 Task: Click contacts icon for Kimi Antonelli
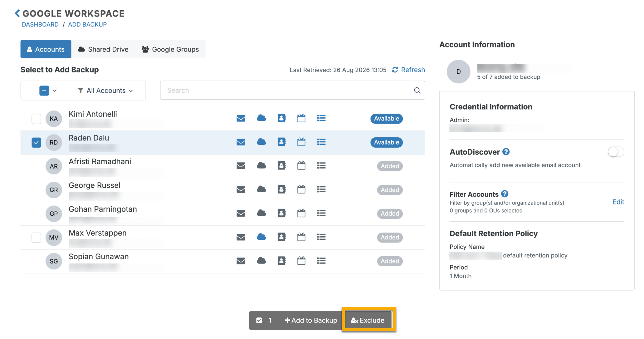(x=282, y=118)
